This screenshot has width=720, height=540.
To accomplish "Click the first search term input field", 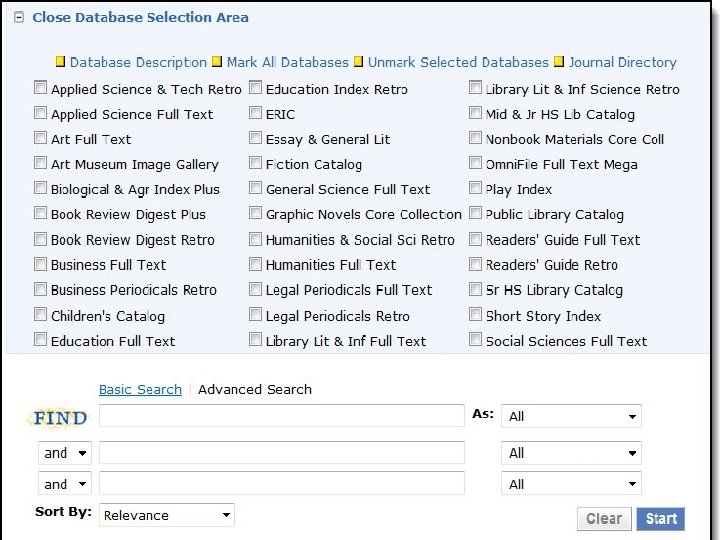I will 281,416.
